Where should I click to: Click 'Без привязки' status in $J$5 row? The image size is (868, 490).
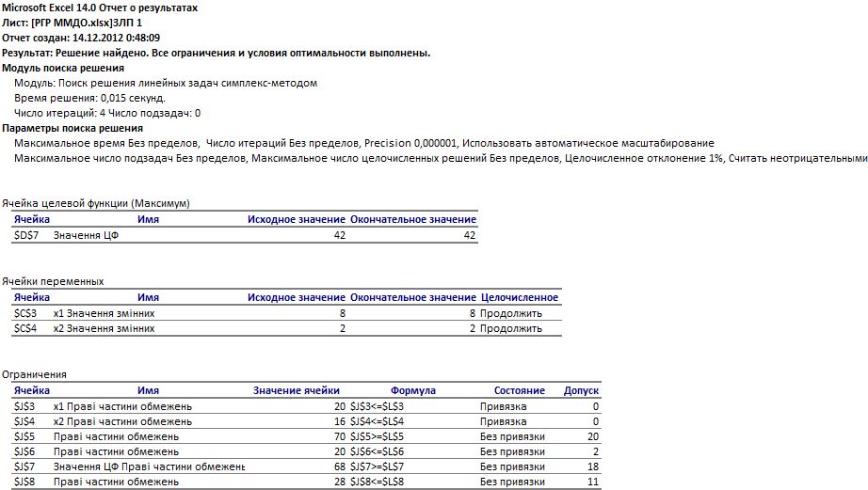pyautogui.click(x=512, y=436)
